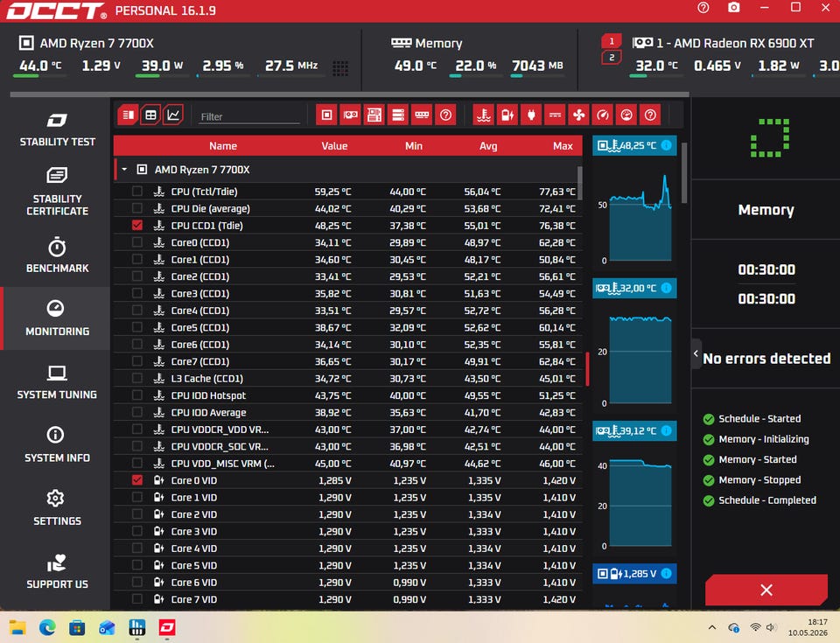Open the Benchmark section
The width and height of the screenshot is (840, 643).
(57, 255)
